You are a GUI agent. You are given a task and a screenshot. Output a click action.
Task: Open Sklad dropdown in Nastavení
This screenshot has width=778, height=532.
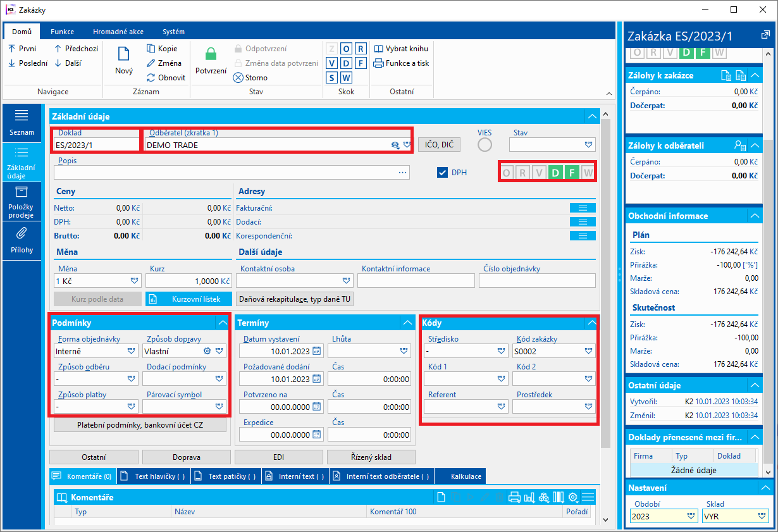coord(762,516)
